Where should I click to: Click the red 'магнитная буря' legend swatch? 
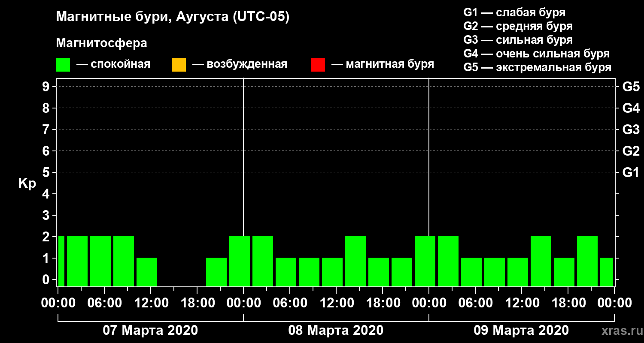click(318, 65)
